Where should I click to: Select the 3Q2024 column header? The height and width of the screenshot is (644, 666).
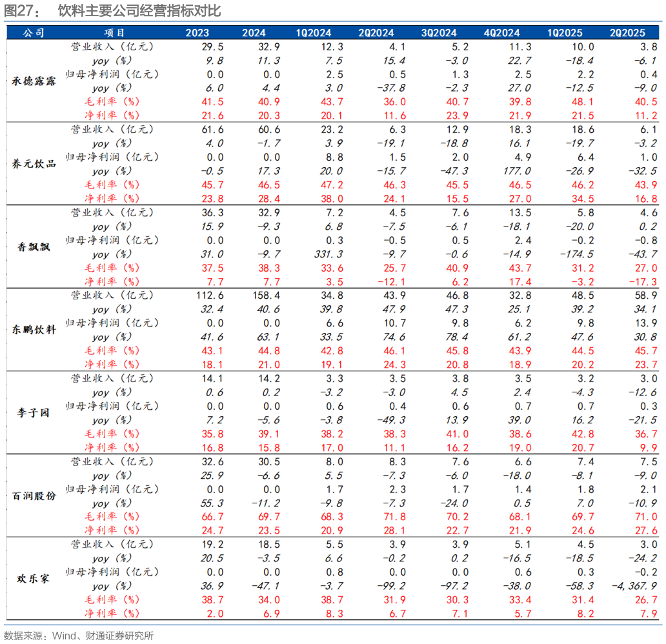(x=439, y=33)
